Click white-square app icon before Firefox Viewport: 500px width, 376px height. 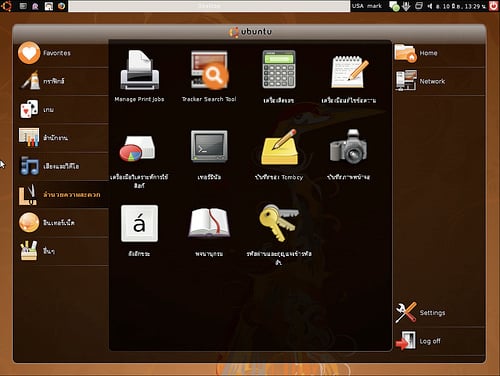(x=49, y=6)
